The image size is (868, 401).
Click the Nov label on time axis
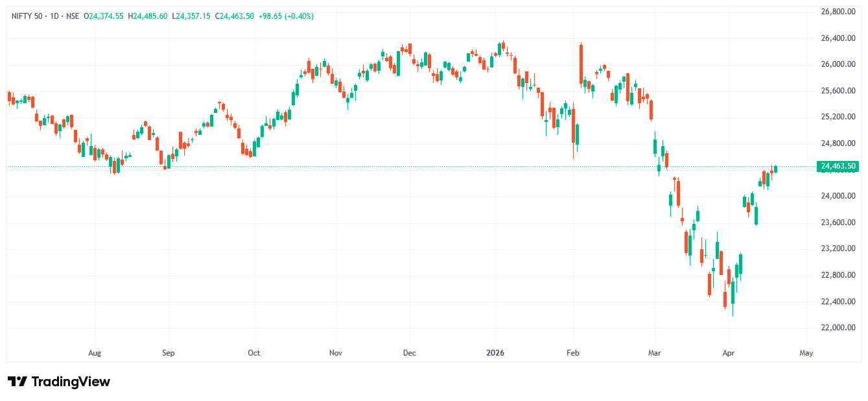(x=335, y=353)
